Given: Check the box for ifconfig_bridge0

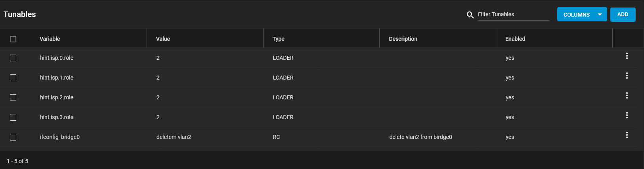Looking at the screenshot, I should click(x=13, y=137).
